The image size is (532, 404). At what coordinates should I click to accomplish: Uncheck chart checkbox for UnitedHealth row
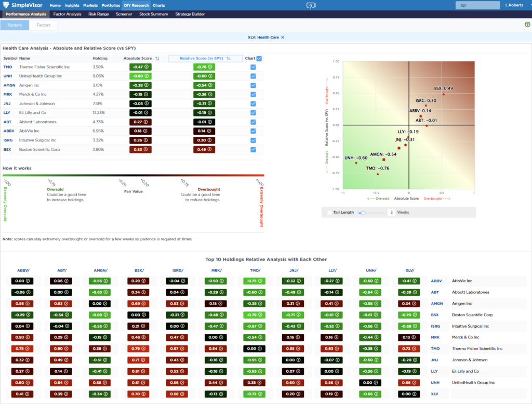[x=253, y=76]
